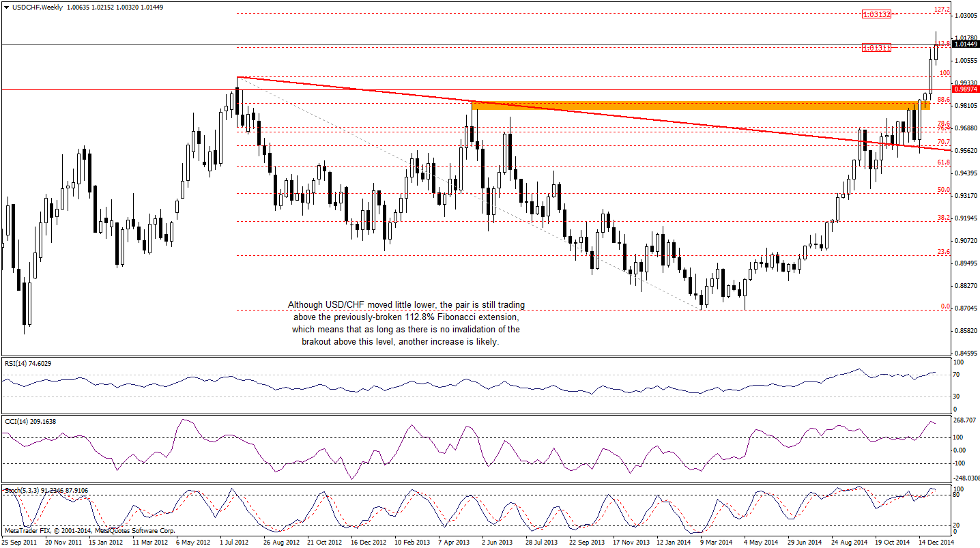The image size is (980, 548).
Task: Select the 38.2 Fibonacci retracement label
Action: coord(944,218)
